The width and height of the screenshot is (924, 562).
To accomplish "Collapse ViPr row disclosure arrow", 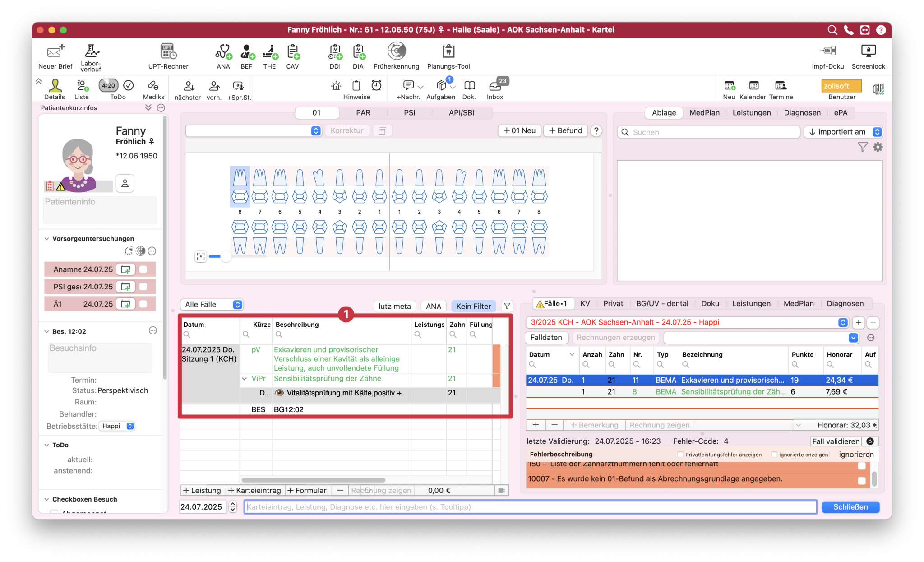I will (x=244, y=379).
